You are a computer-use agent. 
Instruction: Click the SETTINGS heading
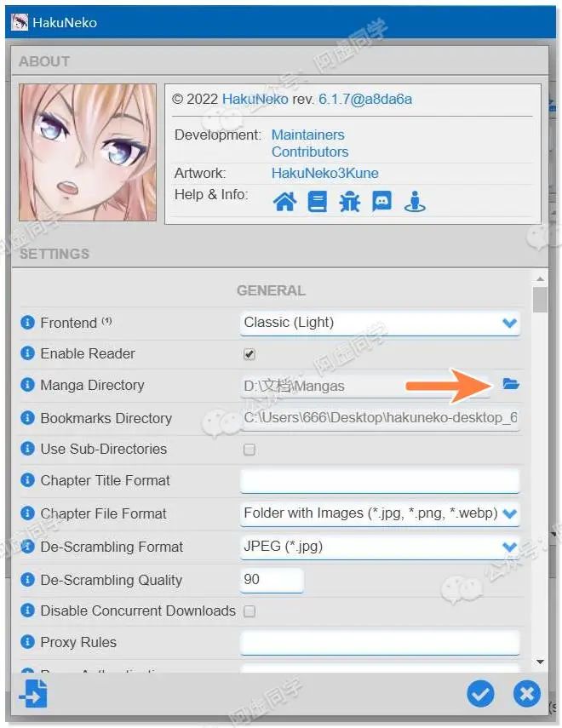[x=54, y=254]
